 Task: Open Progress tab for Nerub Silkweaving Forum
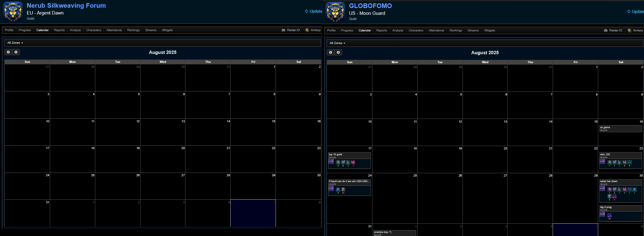point(25,30)
